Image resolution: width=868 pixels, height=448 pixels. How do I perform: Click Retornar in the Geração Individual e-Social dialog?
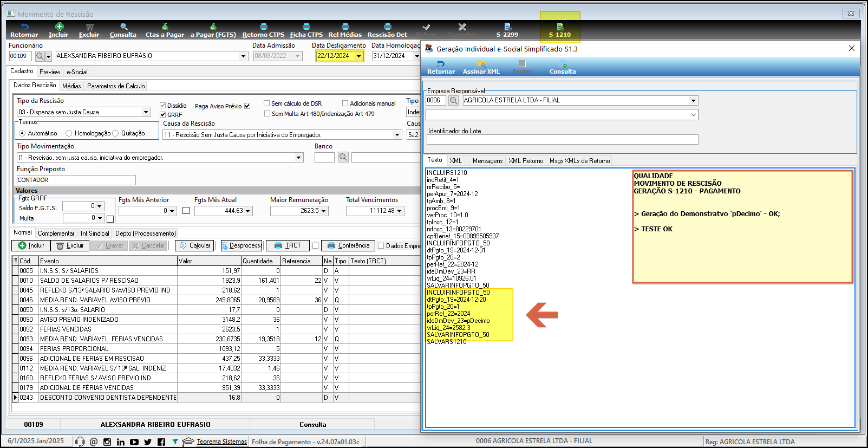pyautogui.click(x=441, y=67)
